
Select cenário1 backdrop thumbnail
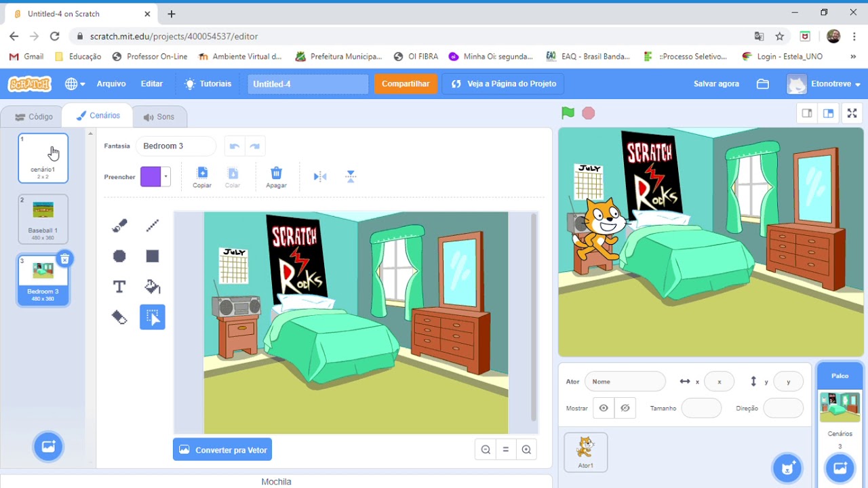pos(43,159)
